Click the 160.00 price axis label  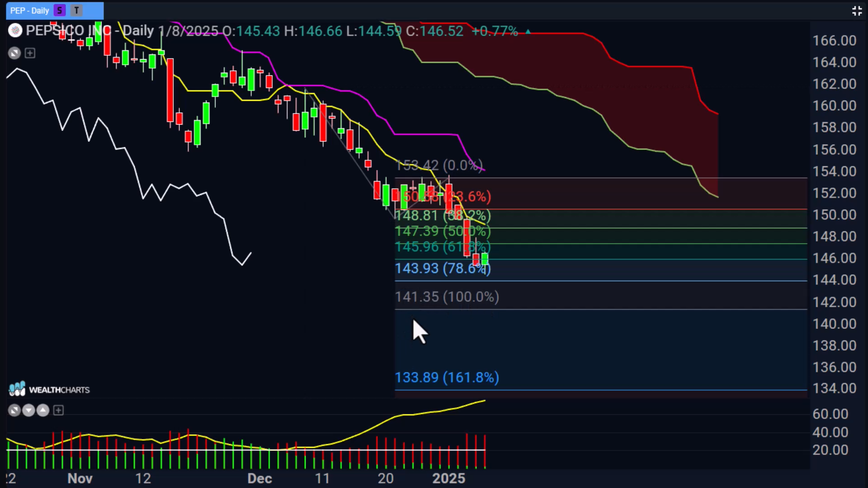pos(835,106)
